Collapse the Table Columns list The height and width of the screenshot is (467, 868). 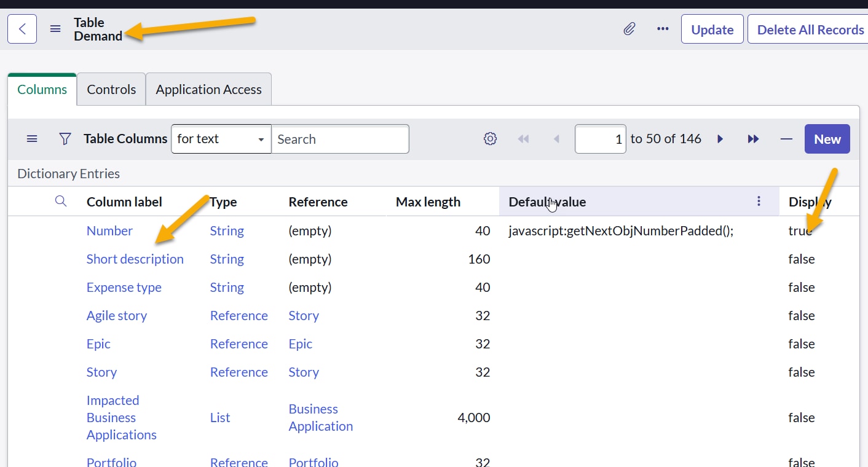tap(786, 139)
